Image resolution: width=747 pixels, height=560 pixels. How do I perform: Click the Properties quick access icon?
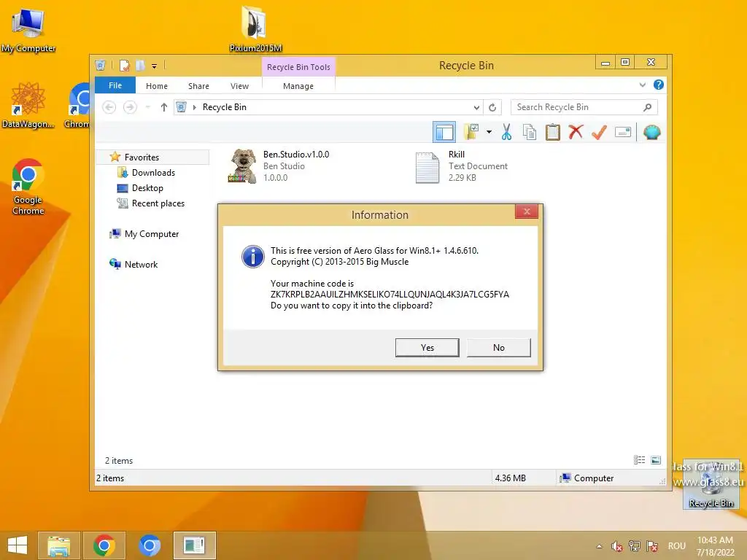124,66
